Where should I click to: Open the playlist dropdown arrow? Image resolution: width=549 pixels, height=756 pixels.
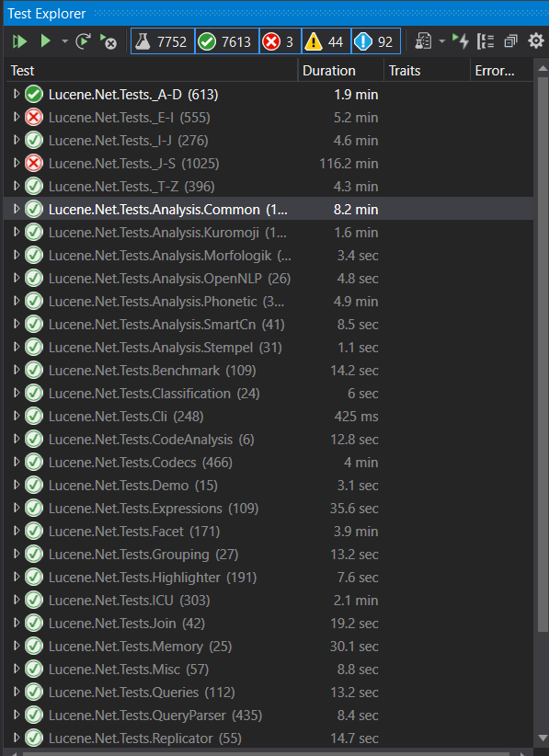pos(441,41)
